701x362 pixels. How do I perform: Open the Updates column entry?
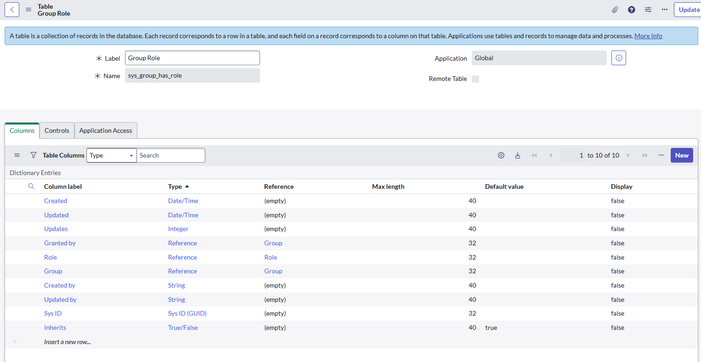click(x=56, y=229)
